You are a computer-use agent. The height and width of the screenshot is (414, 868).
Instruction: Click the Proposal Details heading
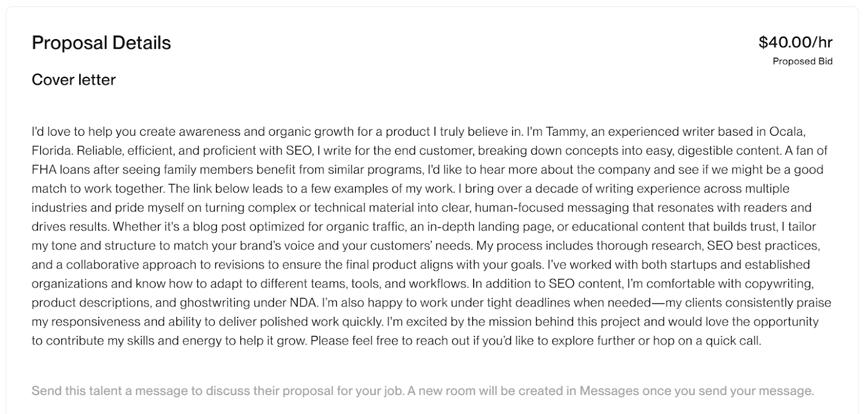101,43
